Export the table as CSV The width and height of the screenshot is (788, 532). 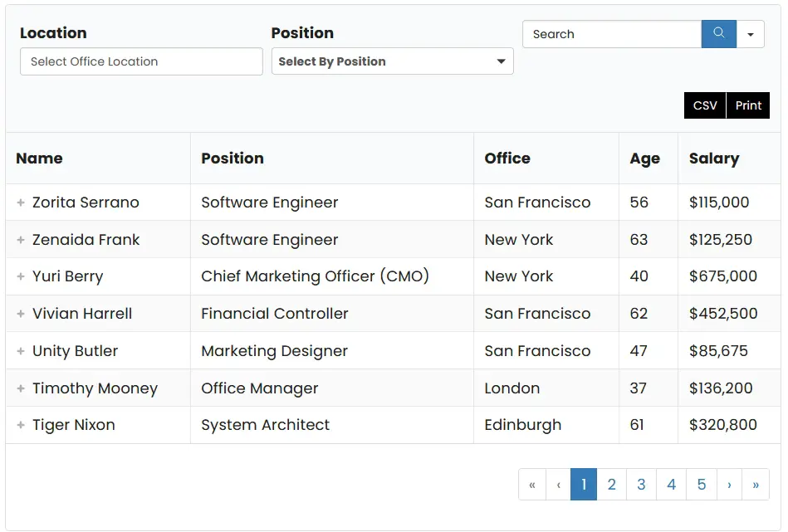pyautogui.click(x=705, y=105)
